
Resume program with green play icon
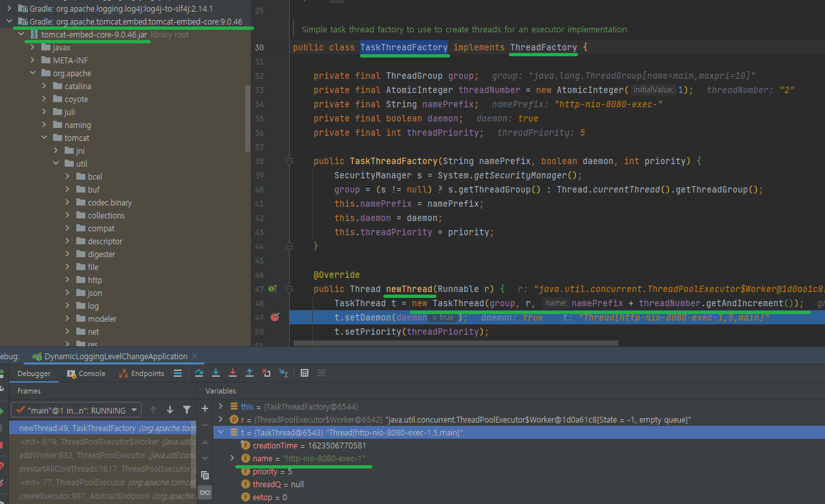pos(2,410)
